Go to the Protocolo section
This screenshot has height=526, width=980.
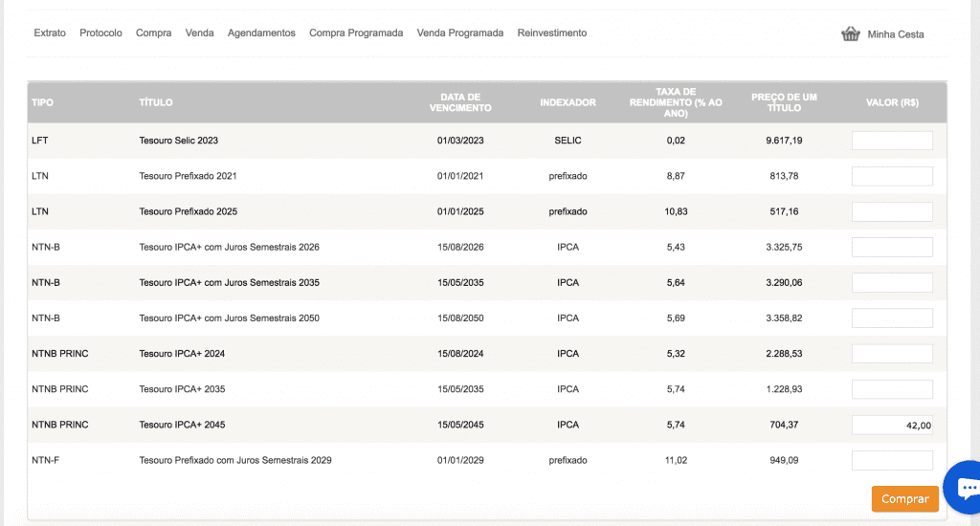[100, 33]
